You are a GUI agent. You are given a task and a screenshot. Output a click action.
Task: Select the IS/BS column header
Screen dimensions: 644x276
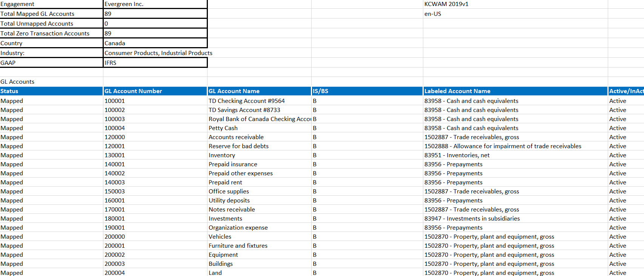(367, 91)
